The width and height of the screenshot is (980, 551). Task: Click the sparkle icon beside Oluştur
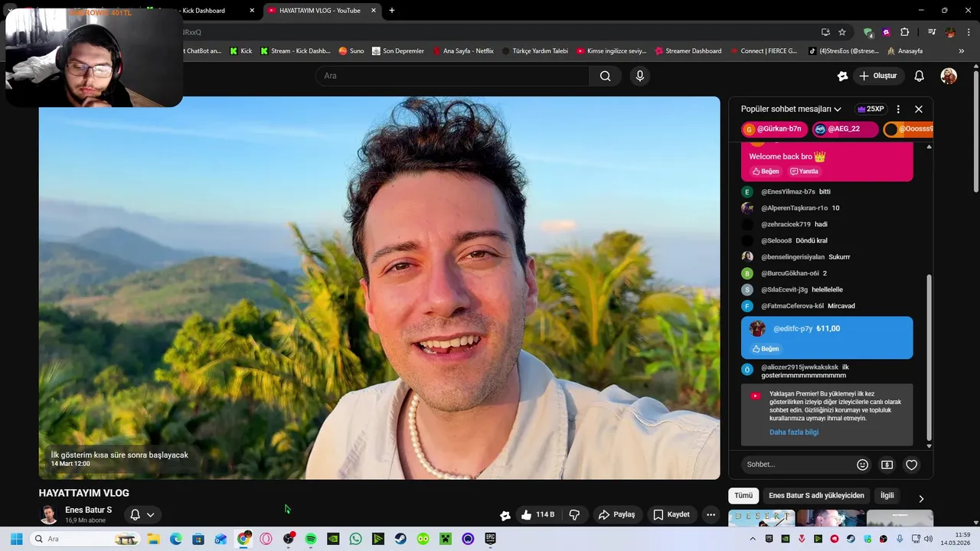(842, 76)
